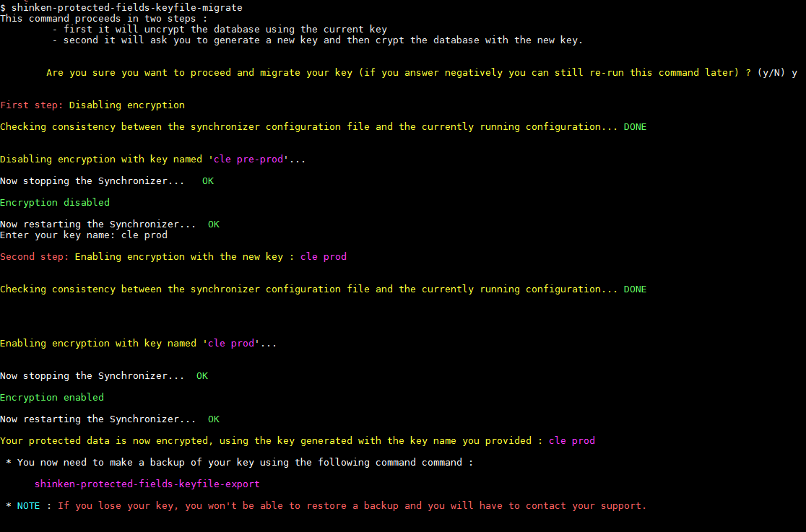Click the cyan NOTE label
The width and height of the screenshot is (806, 532).
click(x=29, y=506)
